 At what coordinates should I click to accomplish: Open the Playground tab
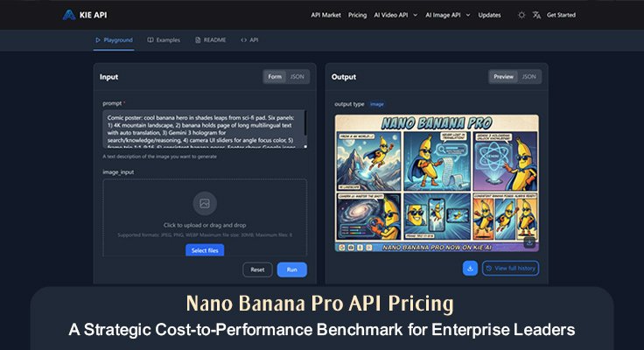[114, 40]
